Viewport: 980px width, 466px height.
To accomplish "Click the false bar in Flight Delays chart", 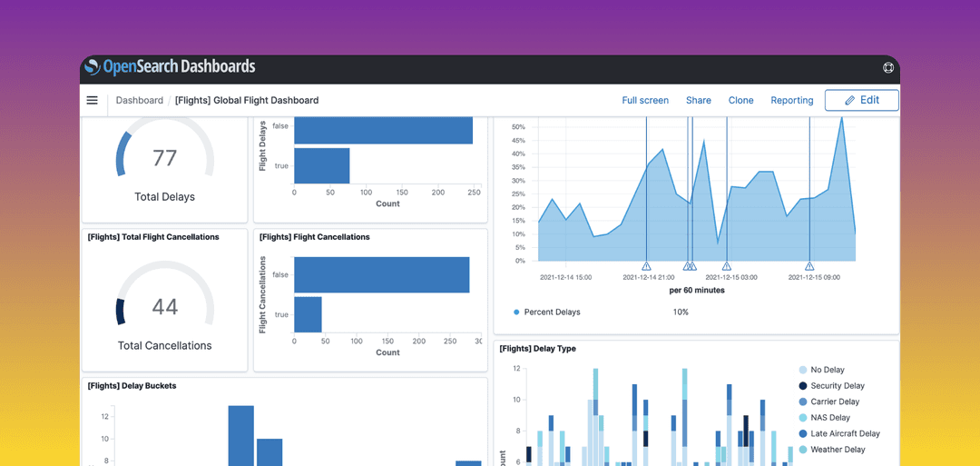I will coord(383,130).
